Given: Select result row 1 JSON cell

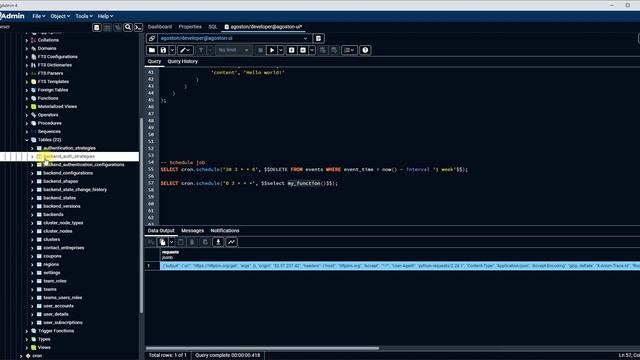Looking at the screenshot, I should pos(400,266).
